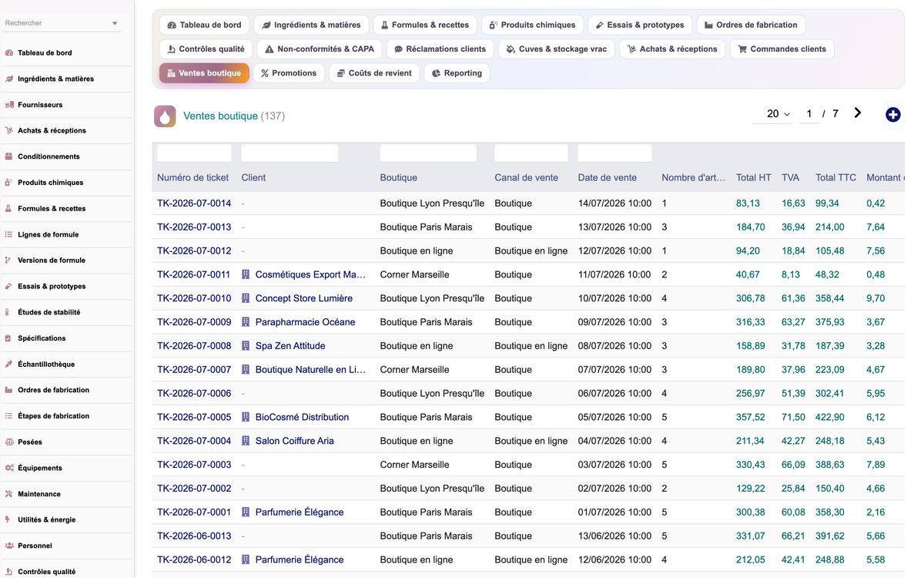Switch to Ingrédients & matières tab
924x578 pixels.
click(311, 25)
